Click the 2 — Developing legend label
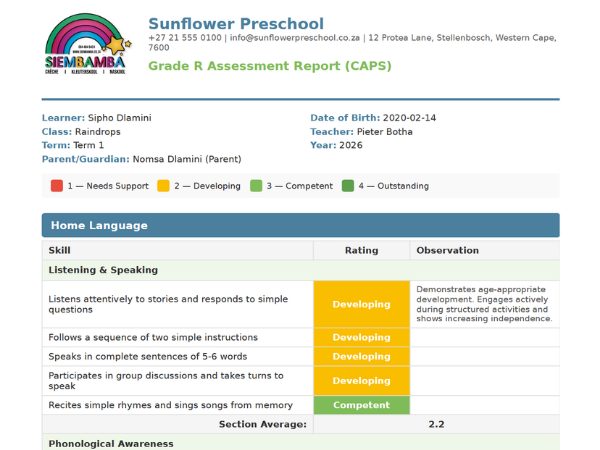The image size is (600, 450). pyautogui.click(x=207, y=186)
